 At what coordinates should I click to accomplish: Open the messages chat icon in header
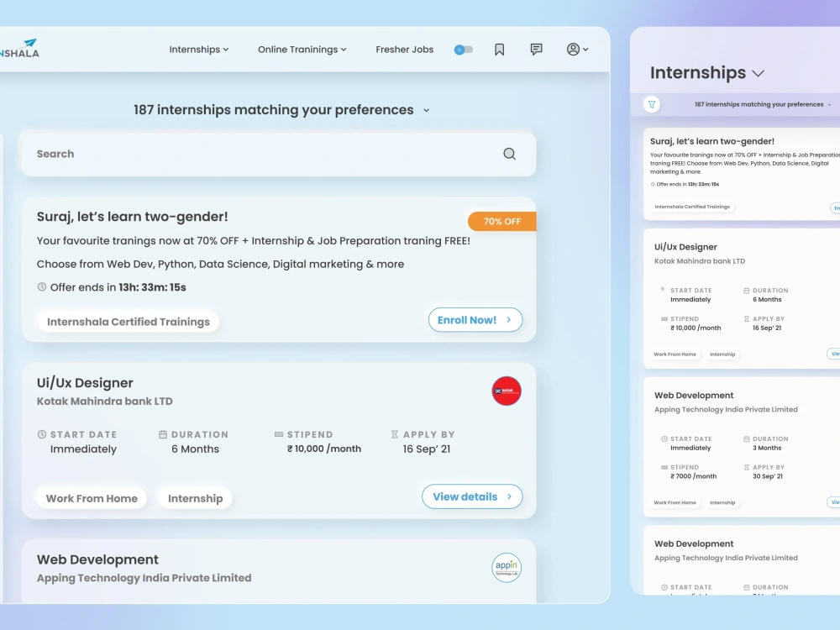point(536,50)
